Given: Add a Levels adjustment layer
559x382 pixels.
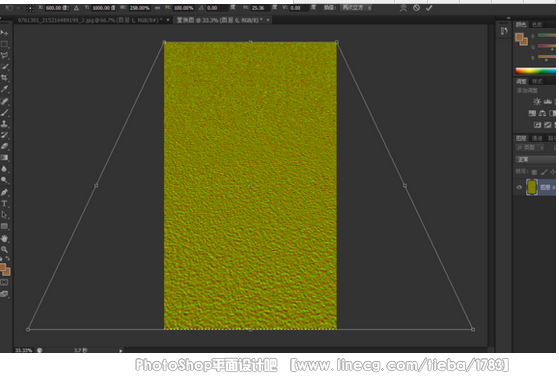Looking at the screenshot, I should (548, 102).
